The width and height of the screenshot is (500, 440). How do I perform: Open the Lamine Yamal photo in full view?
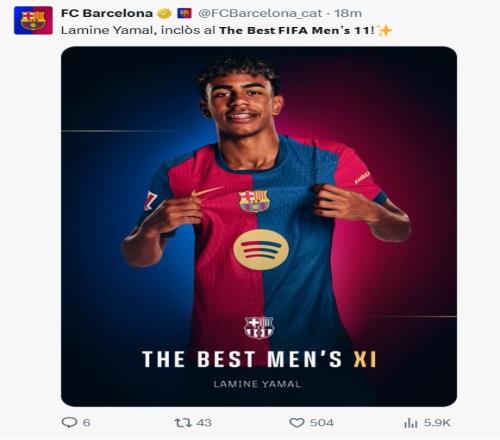tap(259, 226)
